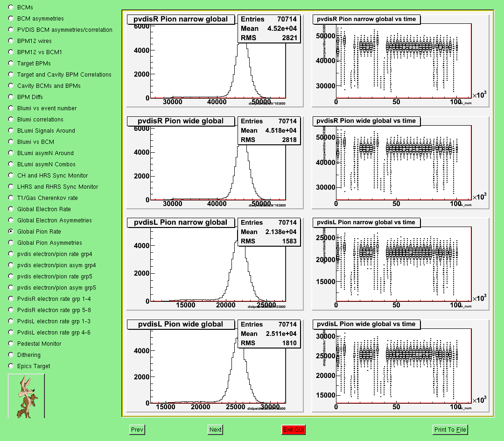The width and height of the screenshot is (504, 441).
Task: Click stats box showing Mean 4.518e+04
Action: (x=269, y=130)
